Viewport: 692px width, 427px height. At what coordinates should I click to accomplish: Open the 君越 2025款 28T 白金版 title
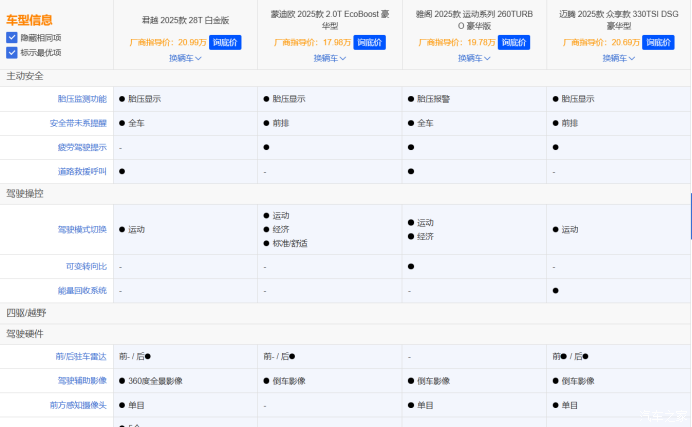pos(185,20)
